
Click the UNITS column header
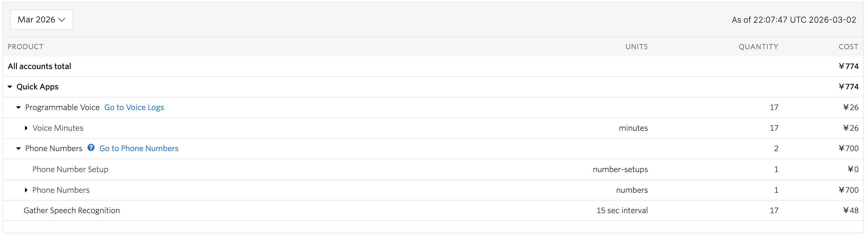pos(636,47)
